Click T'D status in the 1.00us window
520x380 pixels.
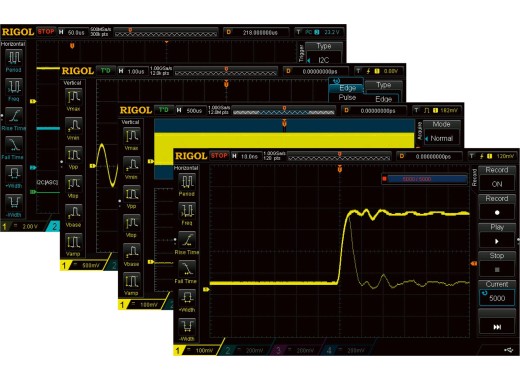[x=105, y=71]
